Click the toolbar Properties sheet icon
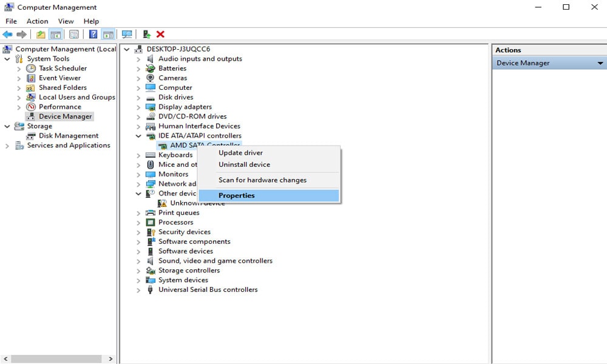Viewport: 607px width, 364px height. (74, 35)
